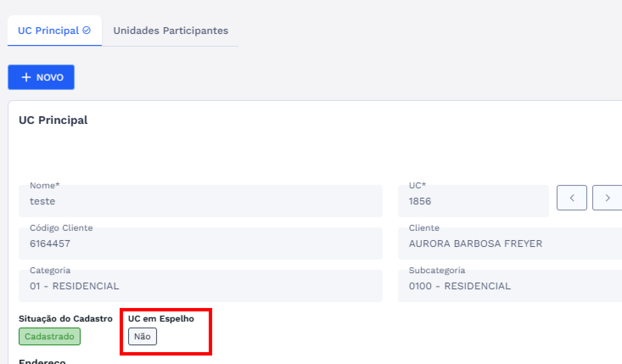Click the UC Principal section heading
Screen dimensions: 622x364
point(53,120)
